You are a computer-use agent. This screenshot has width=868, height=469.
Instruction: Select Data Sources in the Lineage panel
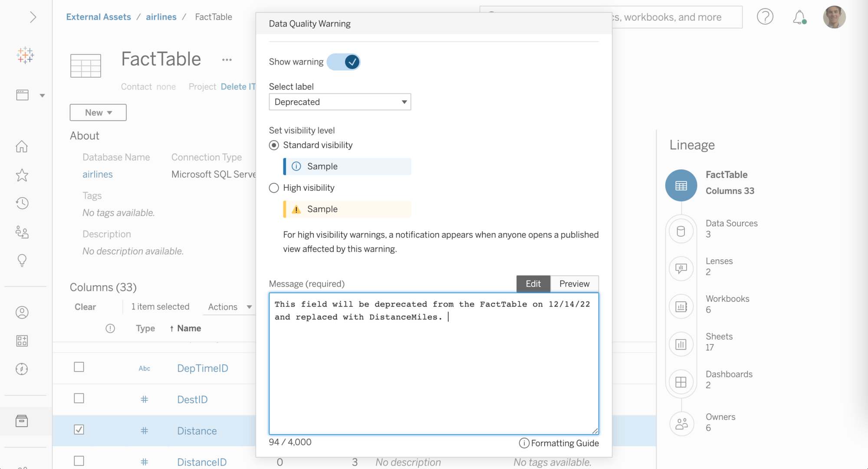[x=732, y=228]
